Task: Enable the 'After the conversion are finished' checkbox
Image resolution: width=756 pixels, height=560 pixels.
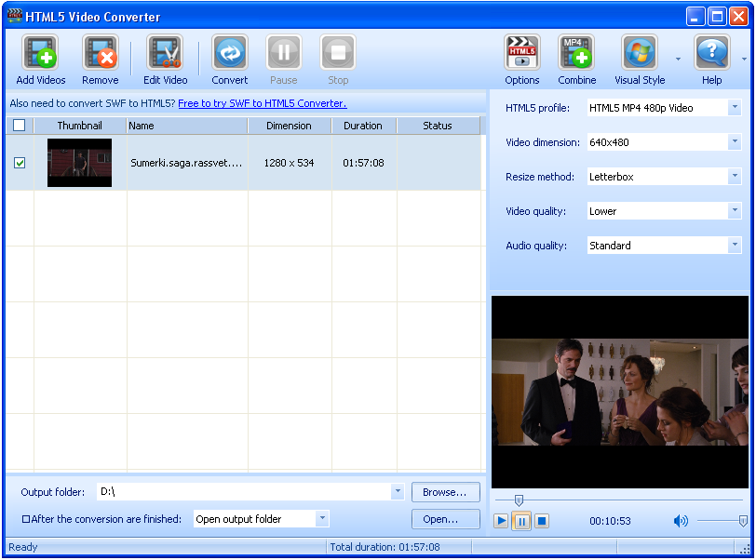Action: pyautogui.click(x=26, y=519)
